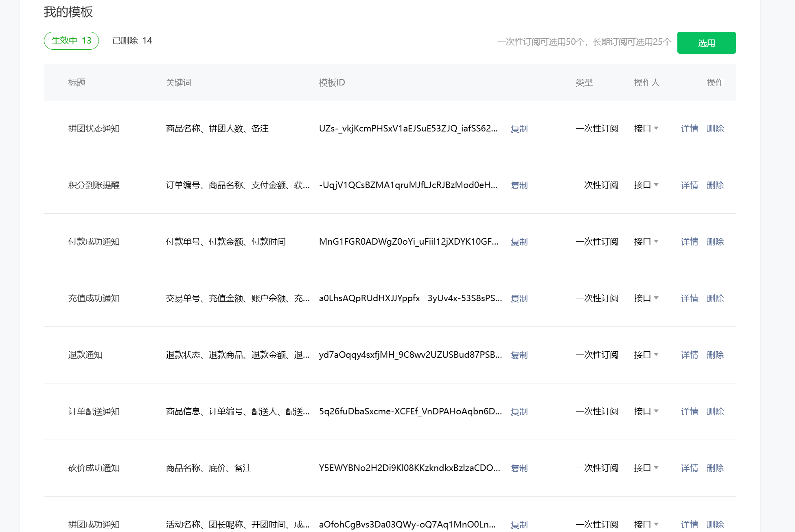Screen dimensions: 795x532
Task: Copy the 拼团成功通知 template ID
Action: pyautogui.click(x=519, y=525)
